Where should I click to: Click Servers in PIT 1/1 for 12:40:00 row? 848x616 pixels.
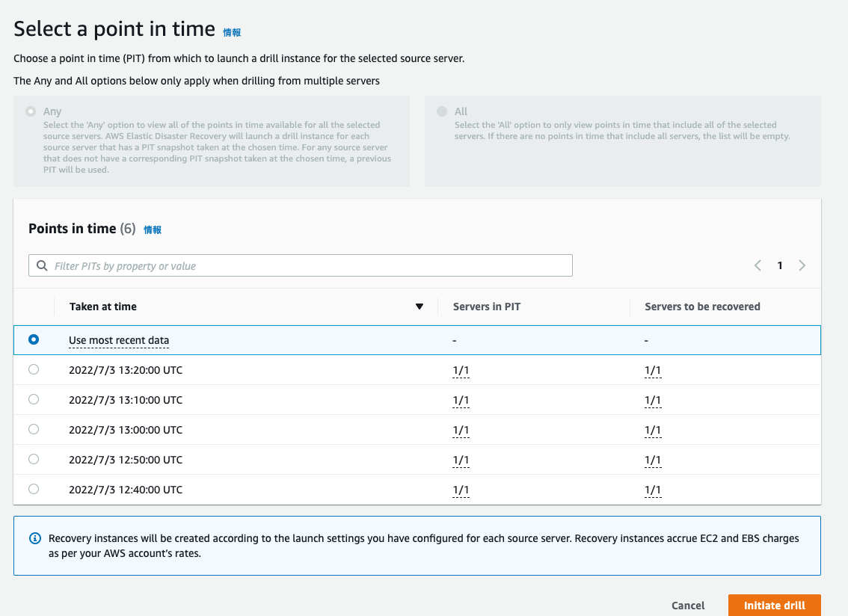[x=461, y=490]
